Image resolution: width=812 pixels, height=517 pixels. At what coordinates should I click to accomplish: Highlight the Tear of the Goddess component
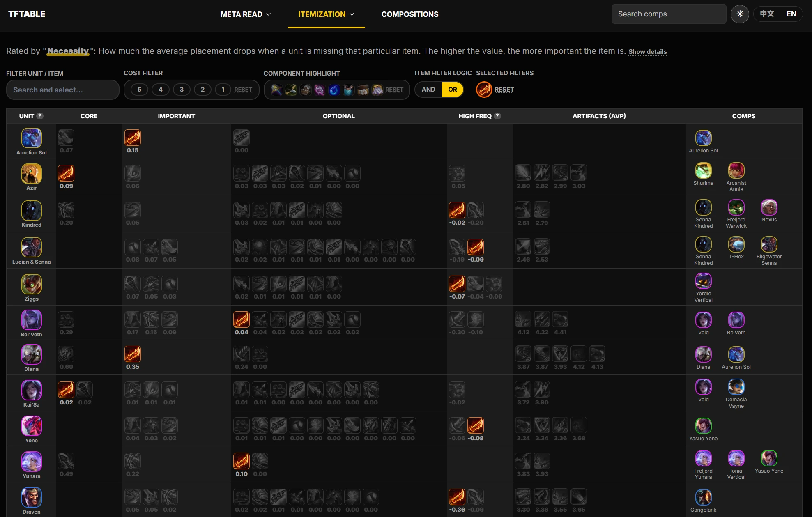(334, 90)
